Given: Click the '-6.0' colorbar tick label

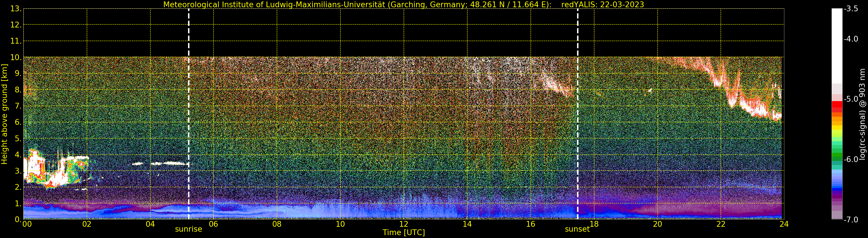Looking at the screenshot, I should (x=851, y=159).
